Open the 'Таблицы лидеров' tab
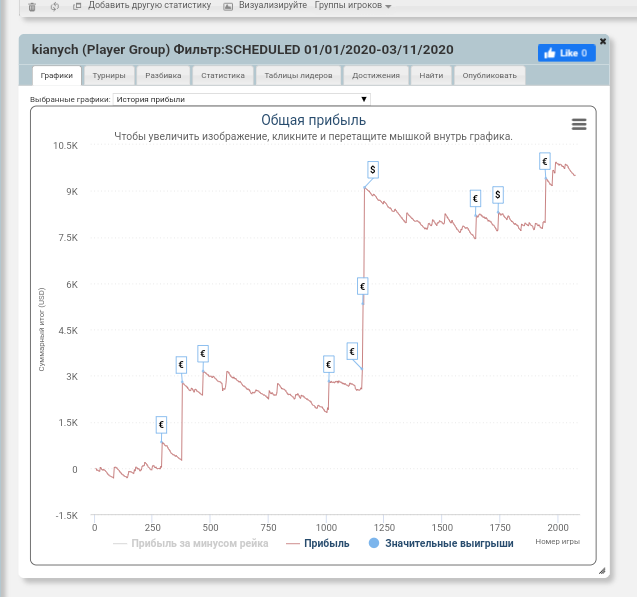 point(298,76)
